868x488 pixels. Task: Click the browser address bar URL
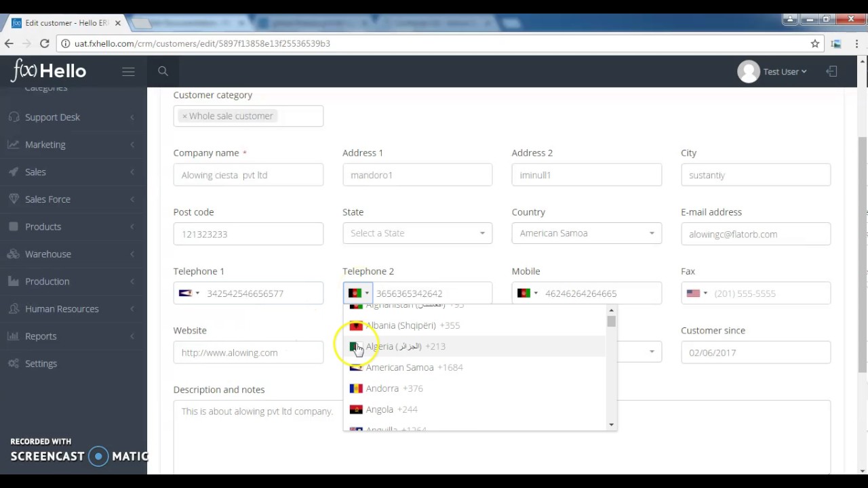coord(202,43)
